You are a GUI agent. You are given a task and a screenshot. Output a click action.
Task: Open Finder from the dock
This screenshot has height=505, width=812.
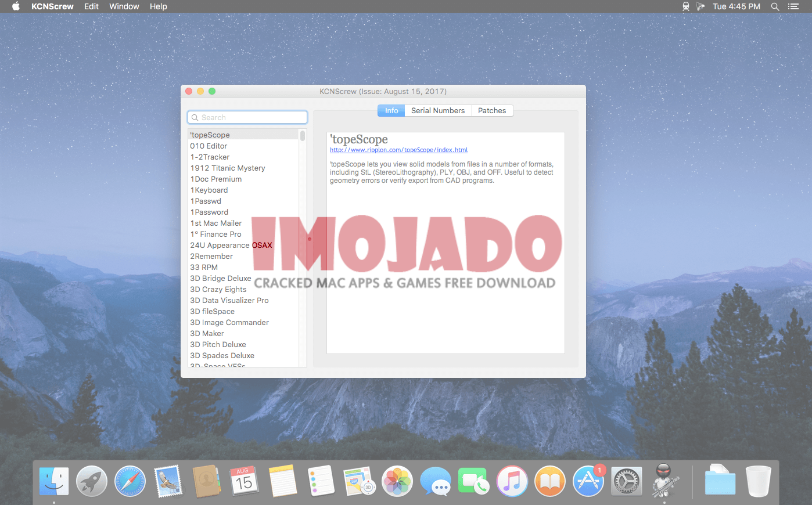(x=54, y=481)
